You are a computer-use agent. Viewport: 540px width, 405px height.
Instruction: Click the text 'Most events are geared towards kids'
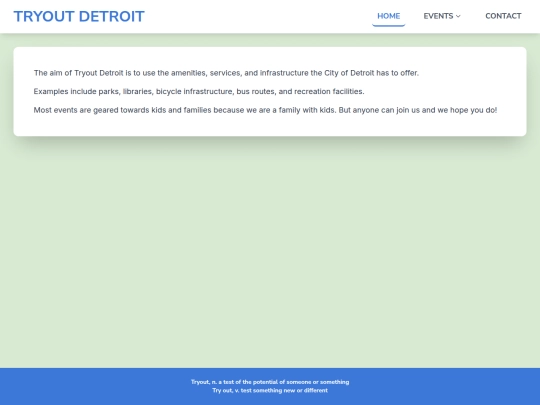(265, 110)
